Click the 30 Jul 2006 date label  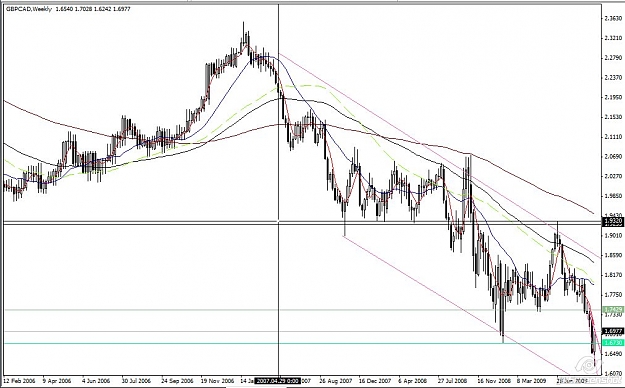[136, 381]
